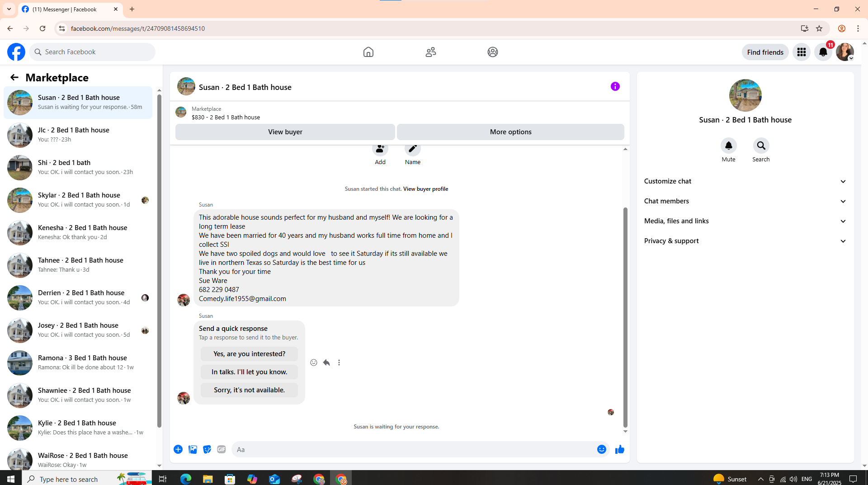The image size is (868, 485).
Task: Search within the conversation
Action: [x=761, y=146]
